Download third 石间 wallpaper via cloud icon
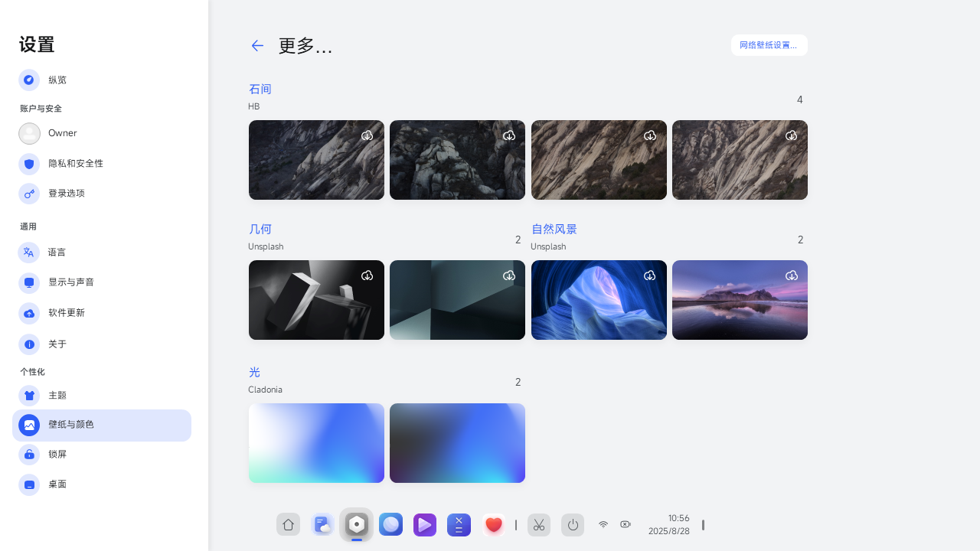The width and height of the screenshot is (980, 551). tap(650, 135)
